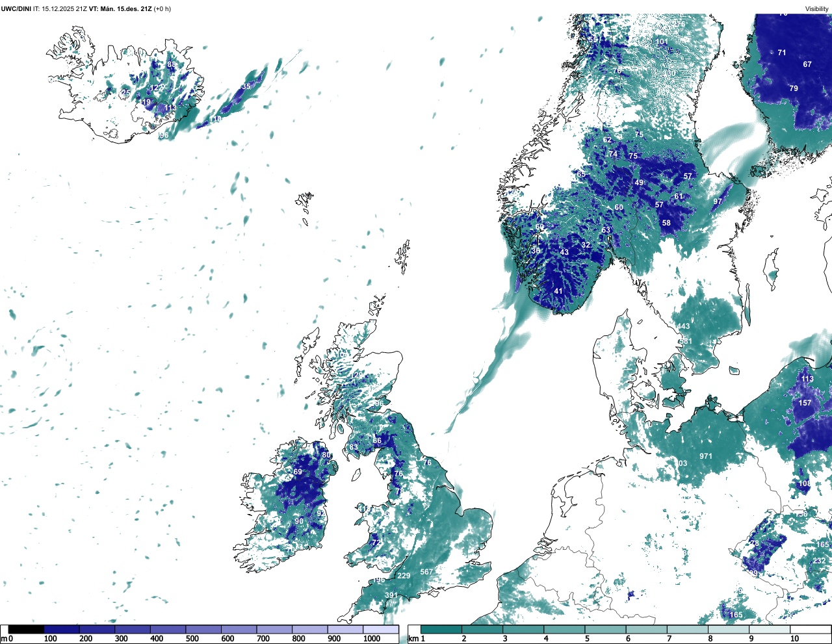Pick the 8–9 km legend swatch
The image size is (832, 644).
coord(728,630)
